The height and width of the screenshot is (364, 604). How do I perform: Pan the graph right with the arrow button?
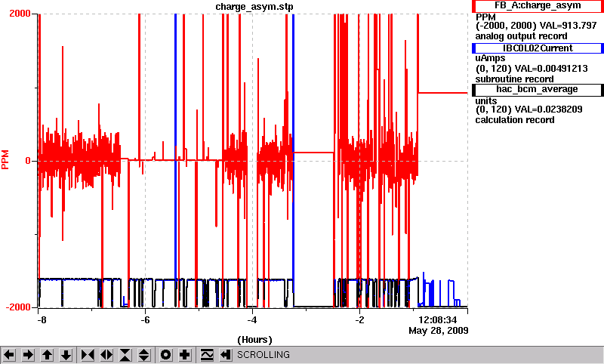28,354
